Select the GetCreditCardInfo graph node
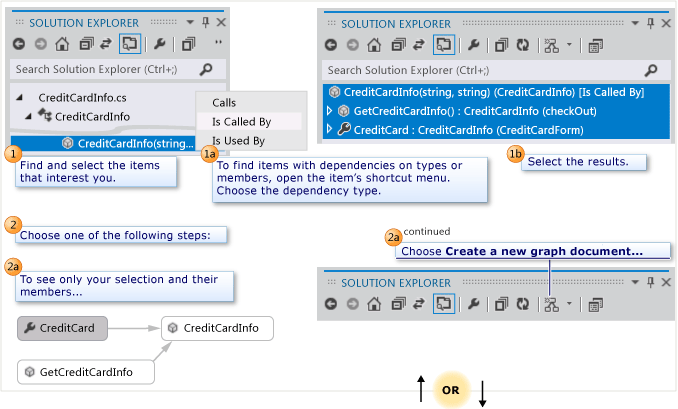 coord(86,372)
